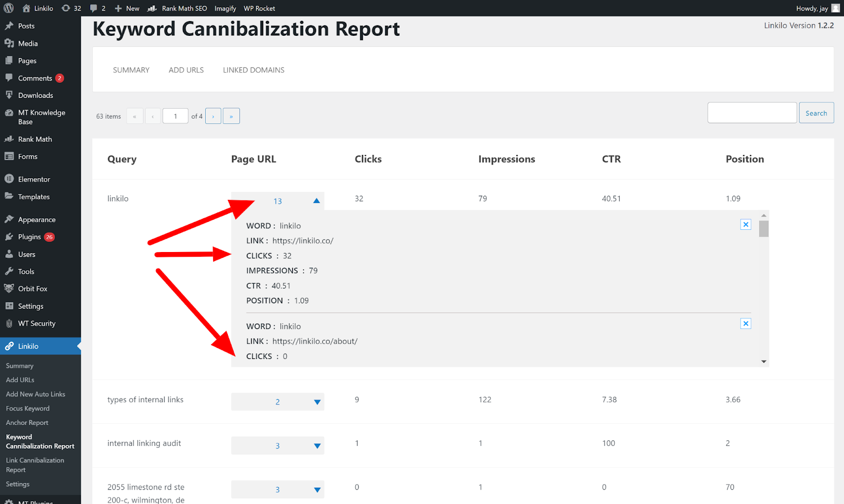Switch to the Summary tab
The image size is (844, 504).
click(x=131, y=70)
